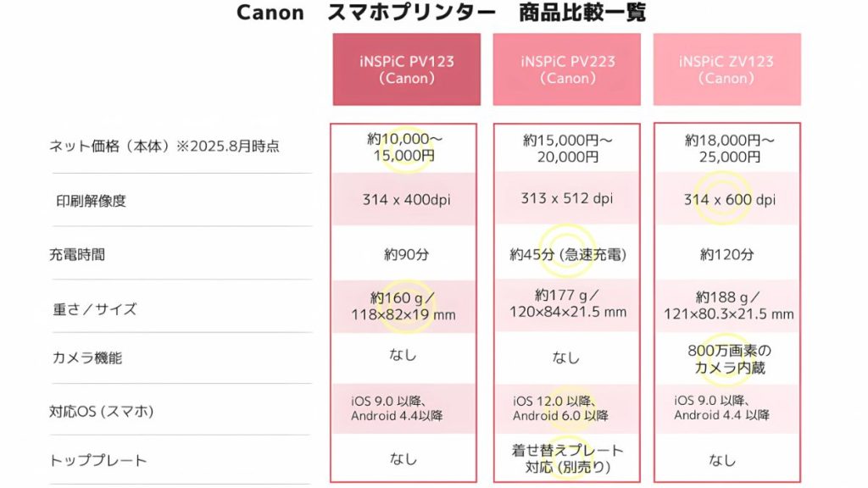Select the iNSPiC PV223 column header
The width and height of the screenshot is (868, 488).
(x=567, y=69)
